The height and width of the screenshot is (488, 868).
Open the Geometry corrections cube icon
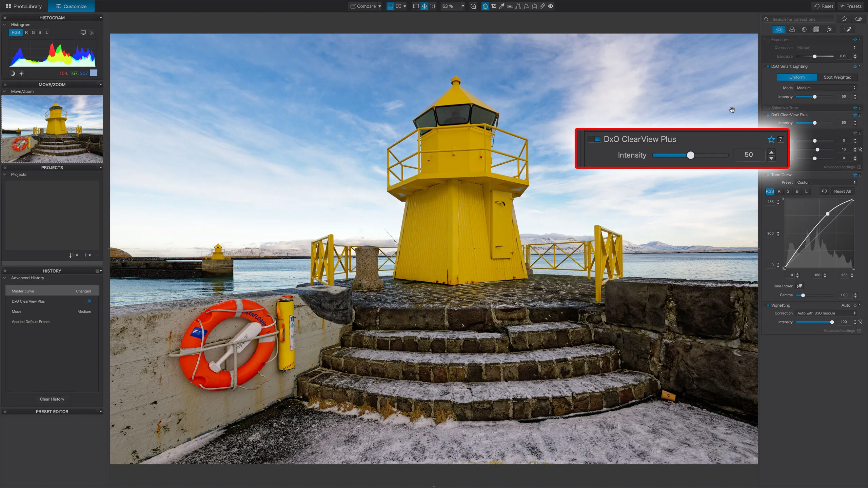click(816, 29)
